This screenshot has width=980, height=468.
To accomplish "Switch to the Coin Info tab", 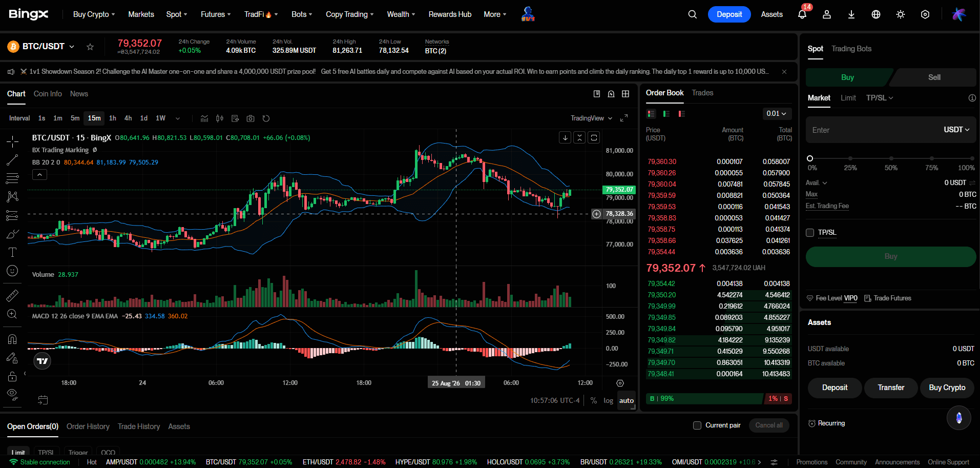I will point(48,94).
